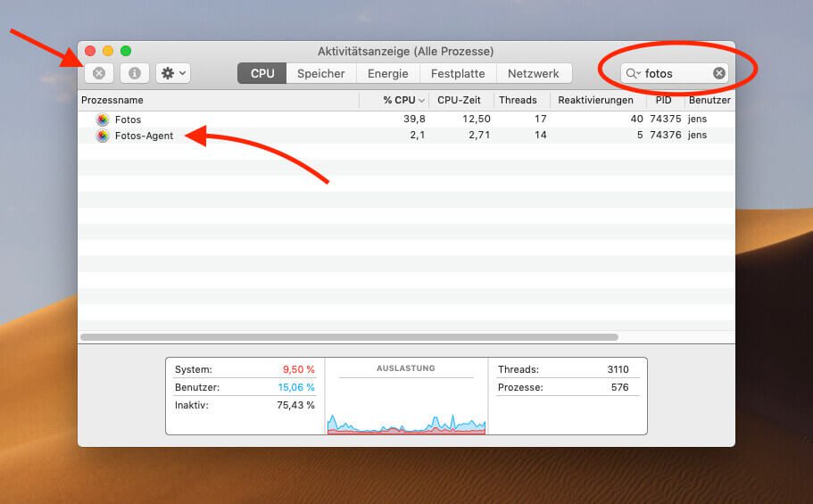Viewport: 813px width, 504px height.
Task: Click the System value 9,50 %
Action: (299, 369)
